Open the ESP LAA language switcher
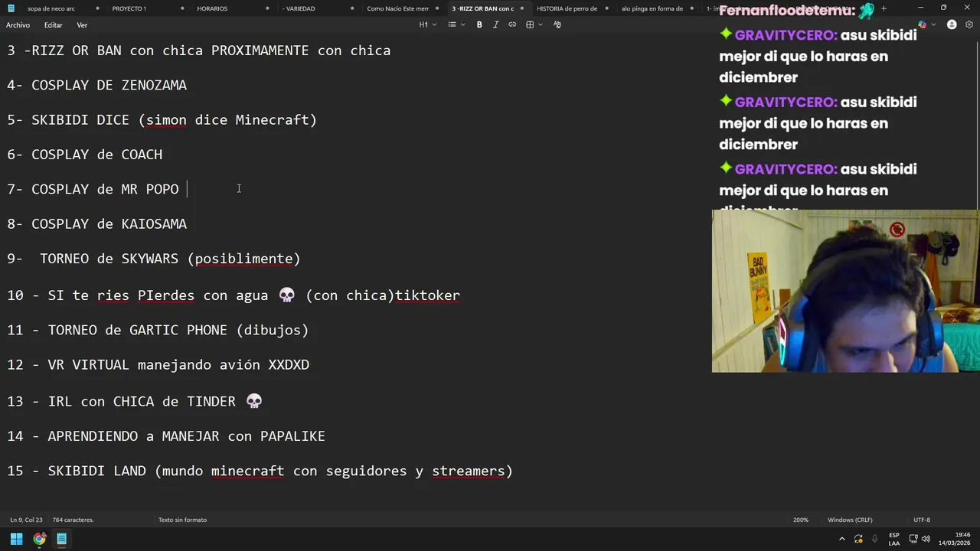 coord(894,539)
